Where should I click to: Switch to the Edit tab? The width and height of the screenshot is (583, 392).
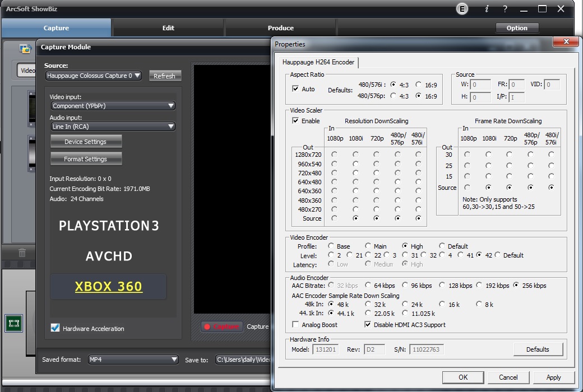tap(168, 28)
